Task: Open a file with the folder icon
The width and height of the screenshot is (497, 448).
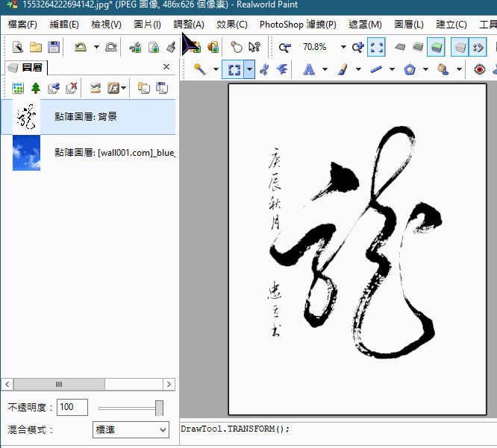Action: tap(36, 47)
